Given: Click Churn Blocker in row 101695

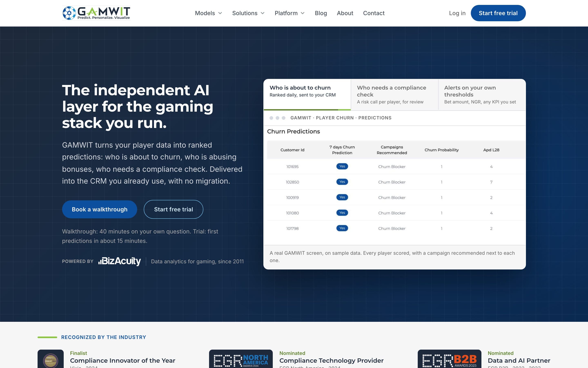Looking at the screenshot, I should [392, 167].
